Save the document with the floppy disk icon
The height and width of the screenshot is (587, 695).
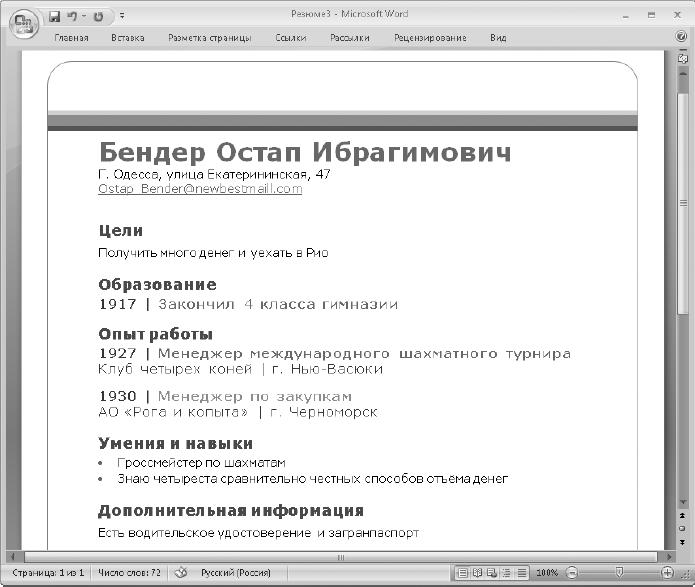pyautogui.click(x=54, y=17)
